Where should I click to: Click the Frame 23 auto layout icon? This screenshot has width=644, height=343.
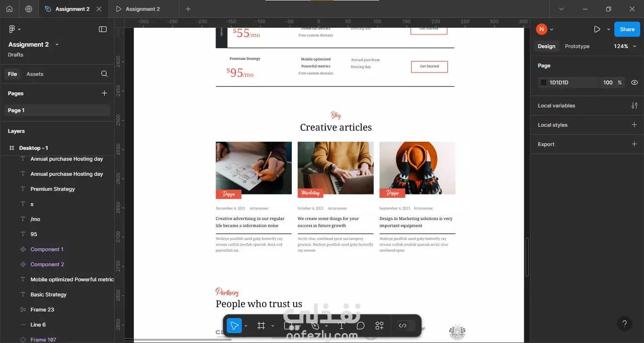(23, 310)
